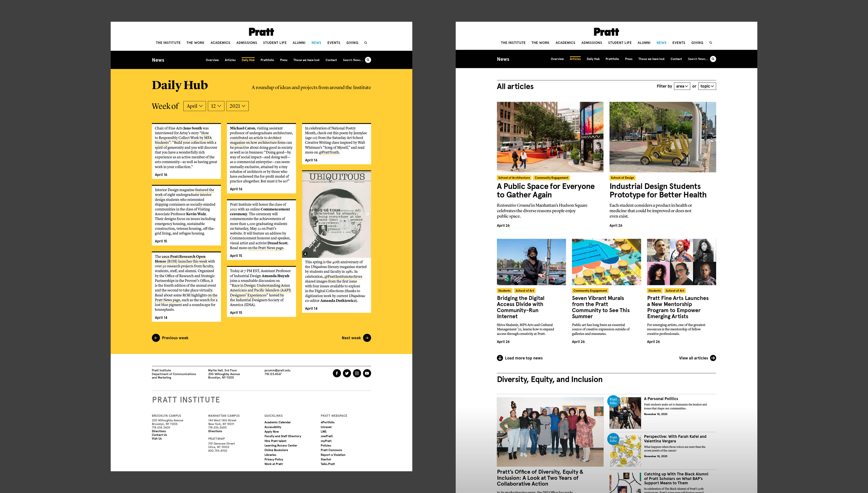The height and width of the screenshot is (493, 868).
Task: Click the Next week arrow icon
Action: [367, 337]
